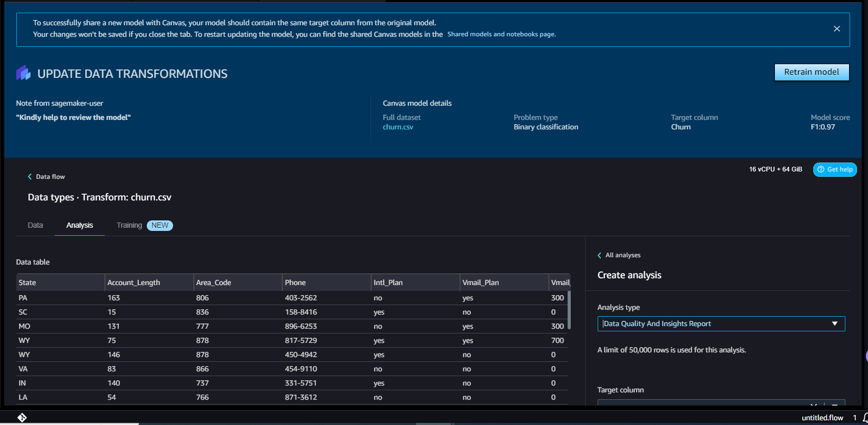Viewport: 868px width, 425px height.
Task: Click the Get help button
Action: click(x=835, y=169)
